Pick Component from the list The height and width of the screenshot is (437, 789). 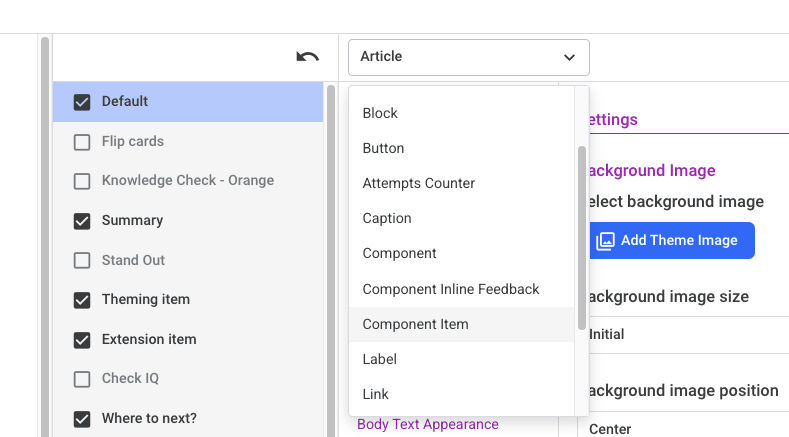461,254
